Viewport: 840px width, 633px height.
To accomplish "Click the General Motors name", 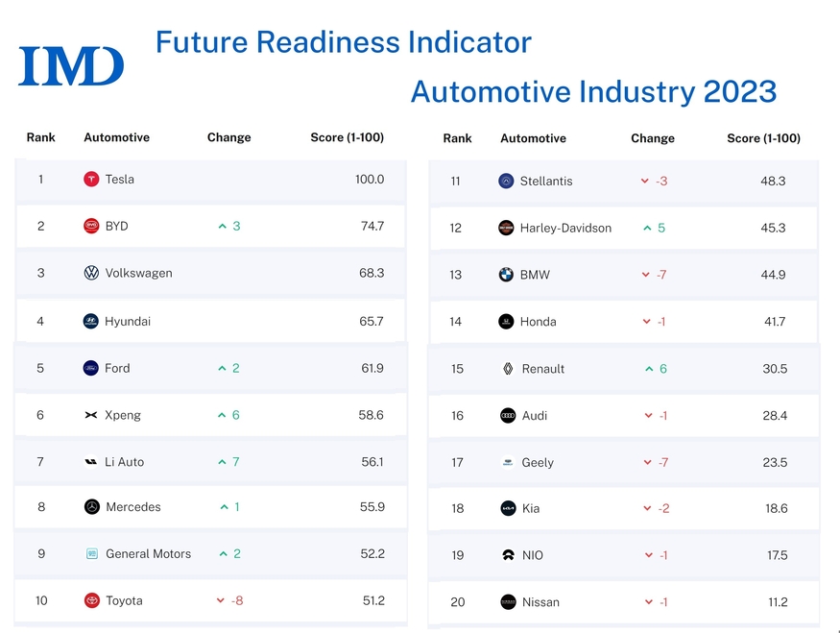I will 148,554.
